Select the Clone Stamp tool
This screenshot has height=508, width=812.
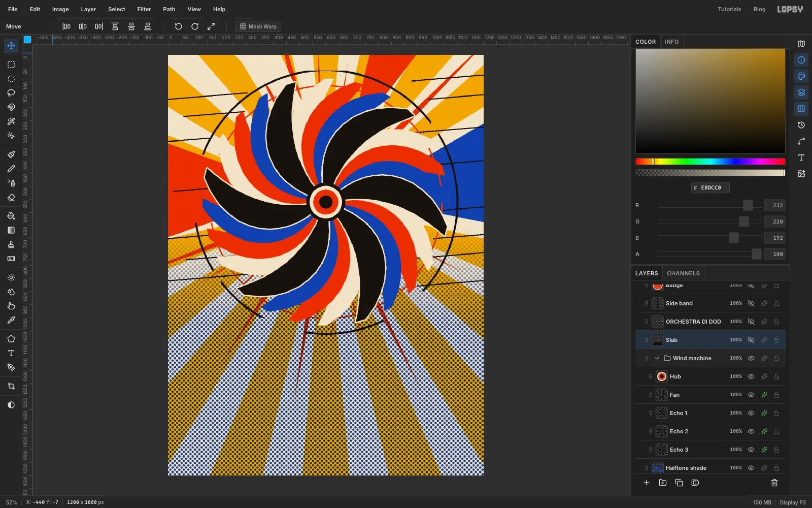tap(11, 244)
